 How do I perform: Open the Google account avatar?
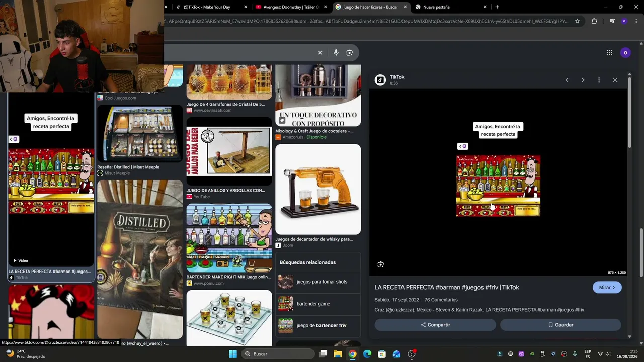point(625,52)
